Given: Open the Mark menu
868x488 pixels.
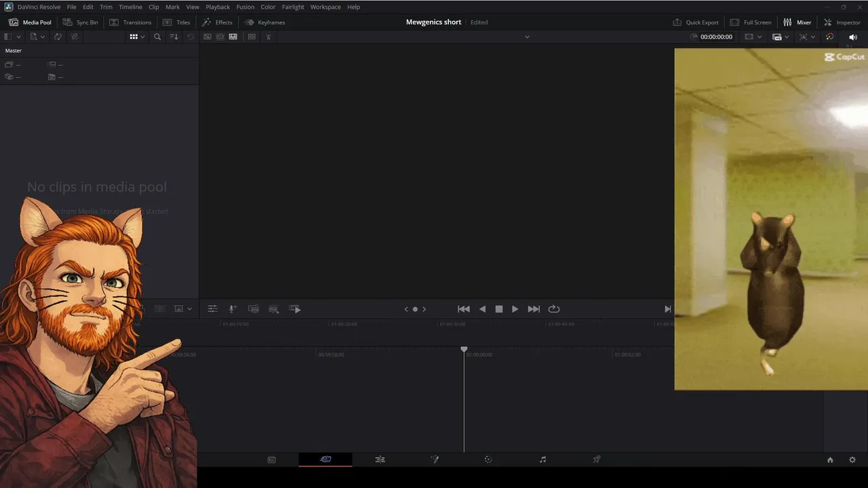Looking at the screenshot, I should point(172,7).
